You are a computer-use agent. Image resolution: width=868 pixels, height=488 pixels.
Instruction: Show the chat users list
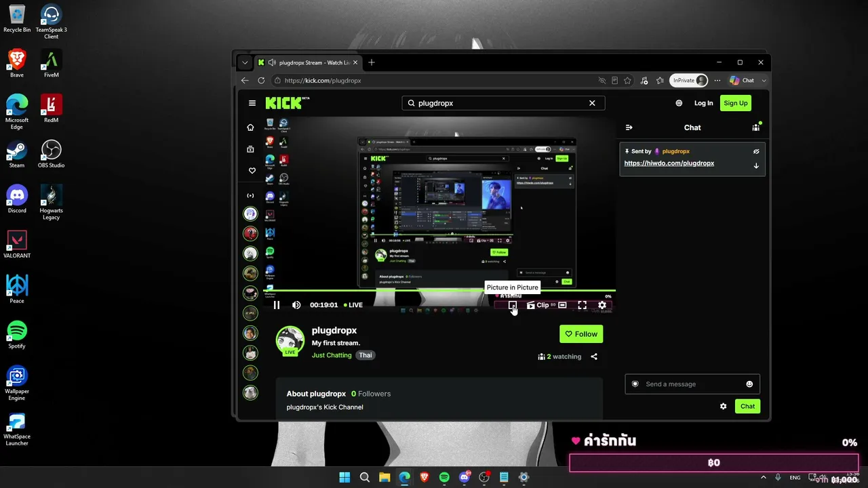pyautogui.click(x=756, y=127)
